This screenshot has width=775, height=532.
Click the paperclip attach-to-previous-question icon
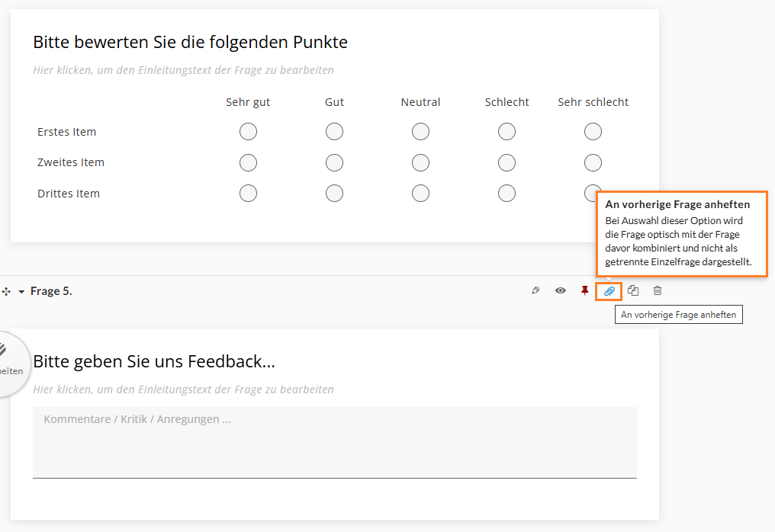point(609,291)
